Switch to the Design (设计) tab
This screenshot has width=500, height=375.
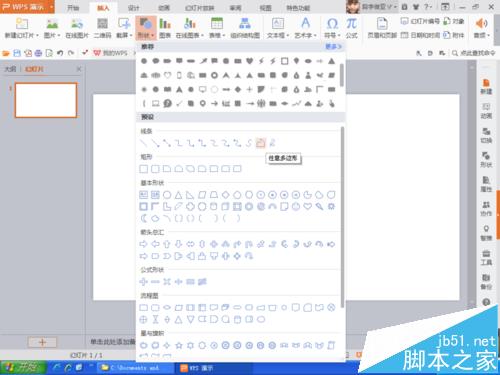133,8
